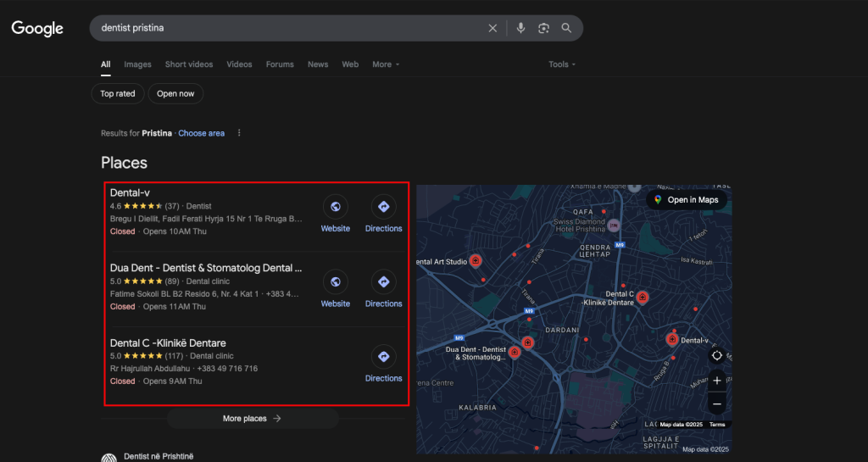Open the three-dot options next to Choose area
Image resolution: width=868 pixels, height=462 pixels.
[239, 133]
